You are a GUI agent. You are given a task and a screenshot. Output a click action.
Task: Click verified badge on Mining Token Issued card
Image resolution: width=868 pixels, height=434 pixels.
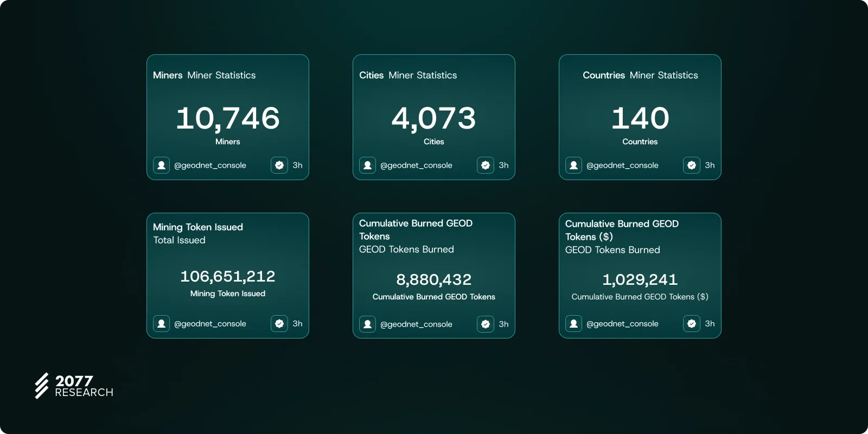coord(279,324)
